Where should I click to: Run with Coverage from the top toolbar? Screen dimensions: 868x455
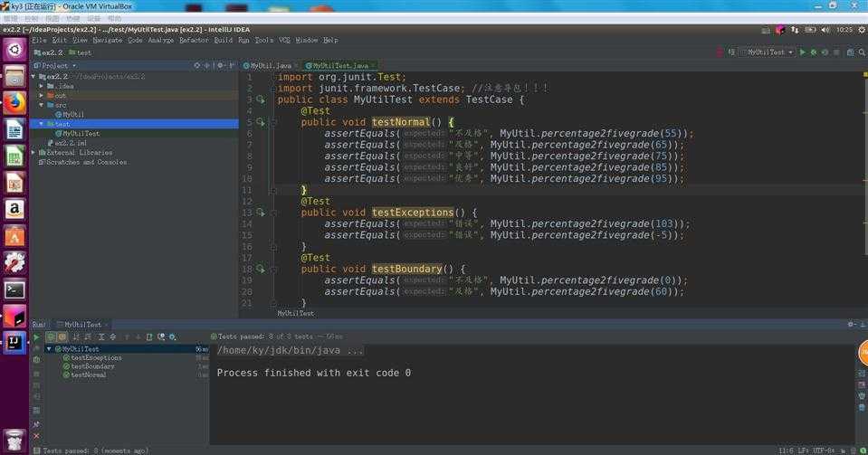pos(825,52)
